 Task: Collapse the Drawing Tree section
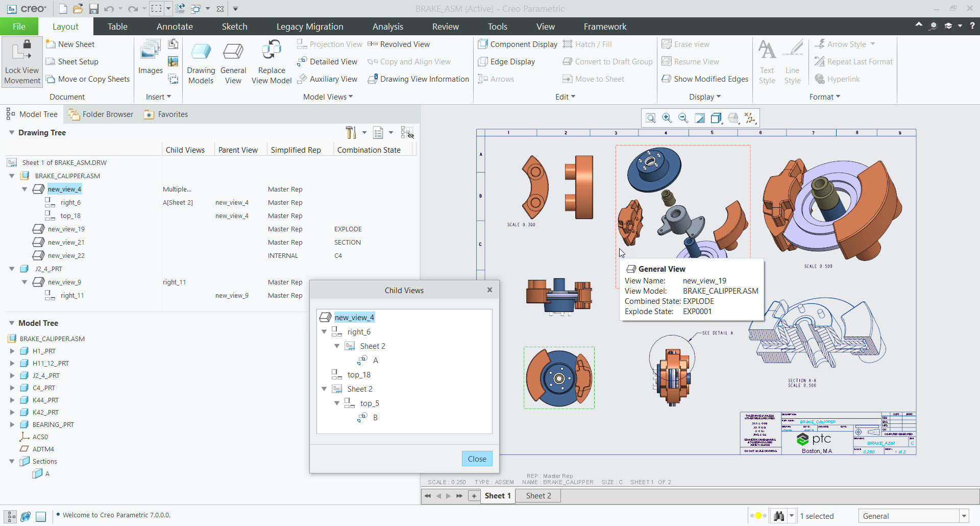[11, 133]
